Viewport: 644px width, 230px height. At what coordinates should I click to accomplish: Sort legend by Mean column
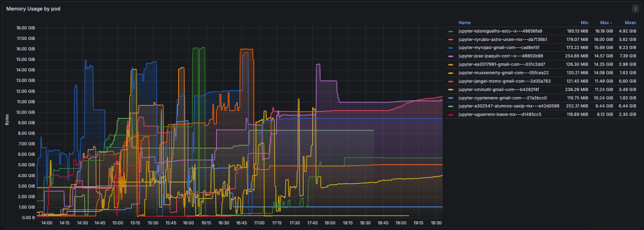pyautogui.click(x=631, y=23)
